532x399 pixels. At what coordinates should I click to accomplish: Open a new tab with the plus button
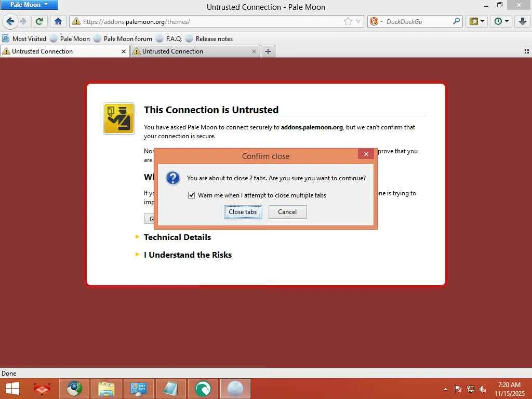[268, 51]
